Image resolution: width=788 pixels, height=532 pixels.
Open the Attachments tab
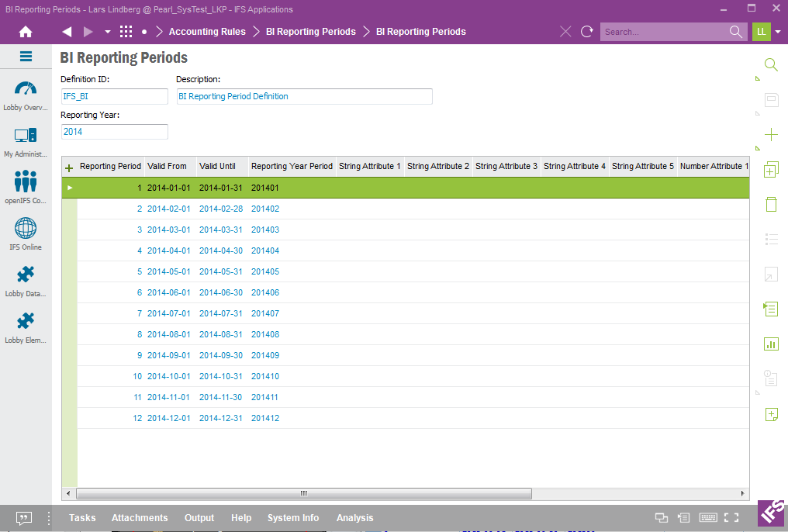pos(140,518)
